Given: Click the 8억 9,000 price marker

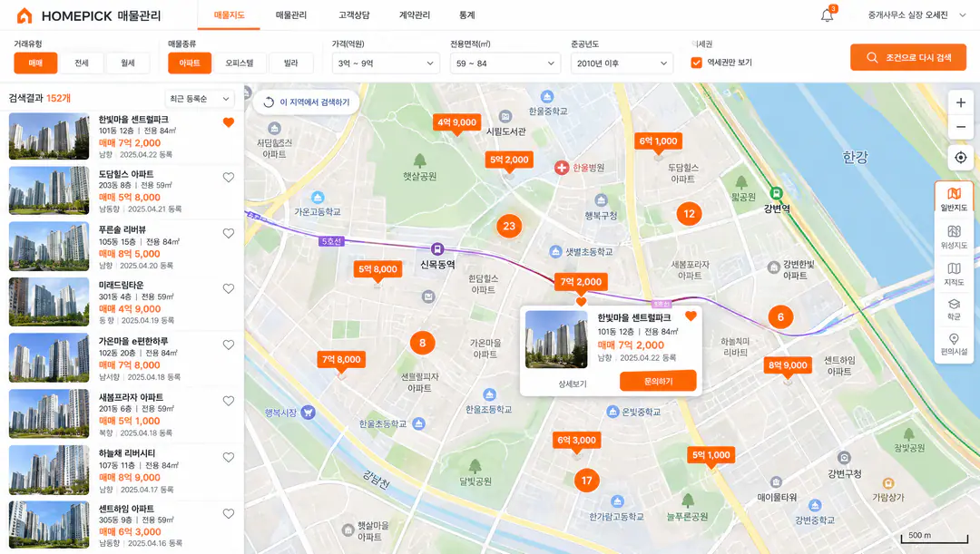Looking at the screenshot, I should click(789, 365).
